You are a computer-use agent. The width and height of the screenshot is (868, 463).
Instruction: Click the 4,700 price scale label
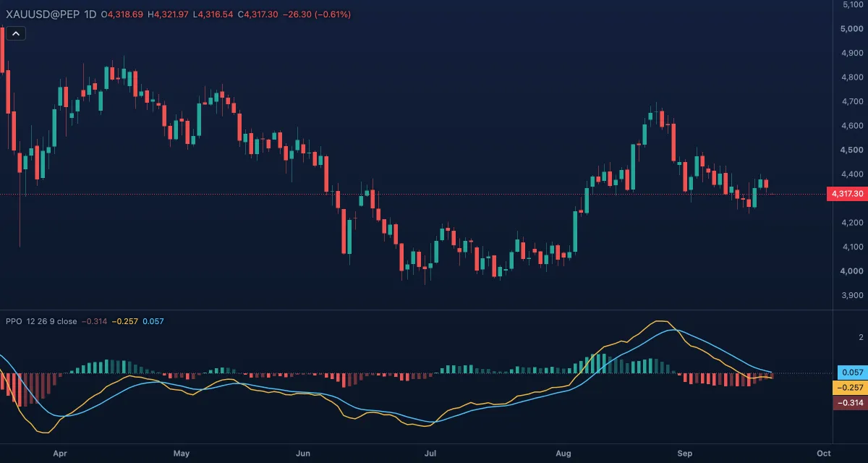tap(852, 101)
